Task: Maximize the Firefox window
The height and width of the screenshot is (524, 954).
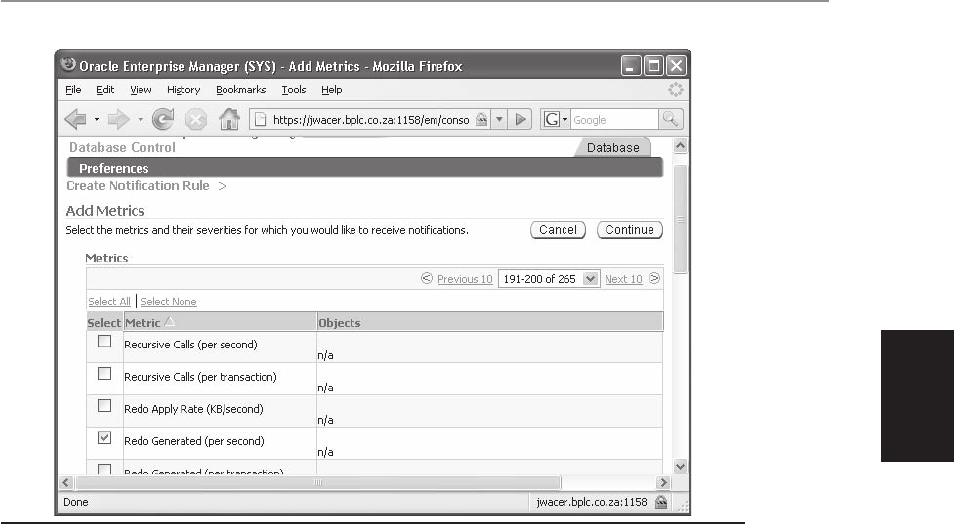Action: (654, 65)
